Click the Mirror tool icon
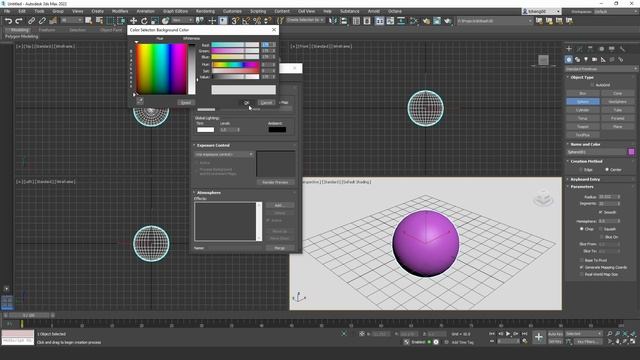The image size is (640, 360). tap(333, 20)
